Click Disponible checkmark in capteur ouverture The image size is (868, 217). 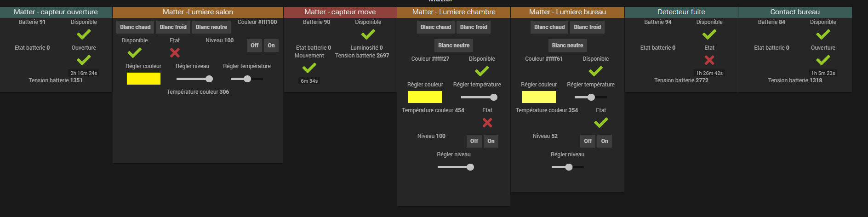tap(84, 34)
